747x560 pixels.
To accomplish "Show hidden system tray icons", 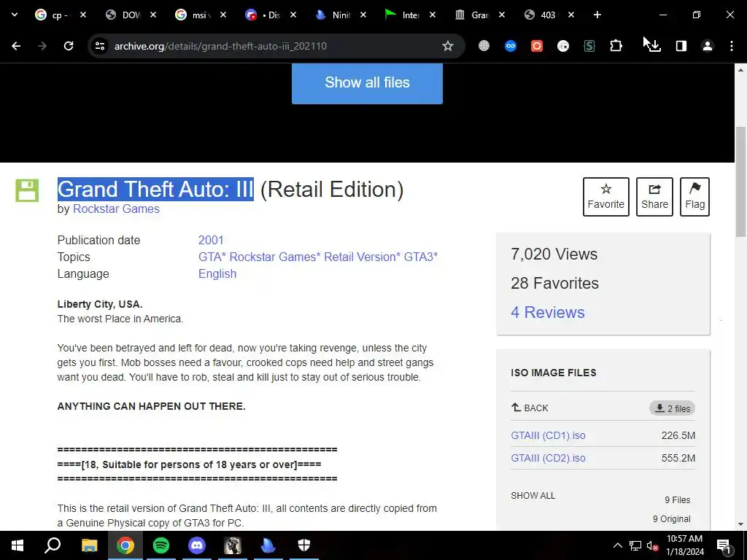I will click(x=617, y=545).
